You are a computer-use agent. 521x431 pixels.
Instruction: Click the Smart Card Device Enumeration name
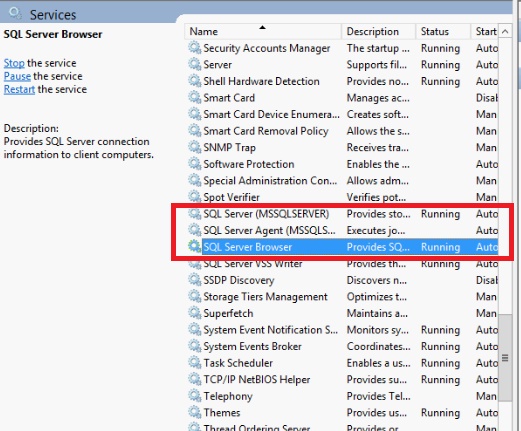tap(271, 114)
